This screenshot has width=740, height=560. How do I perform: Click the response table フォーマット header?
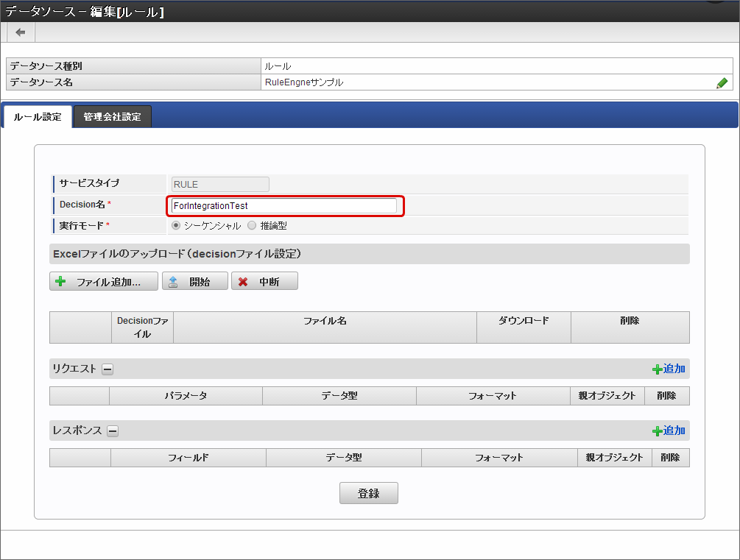pyautogui.click(x=499, y=458)
